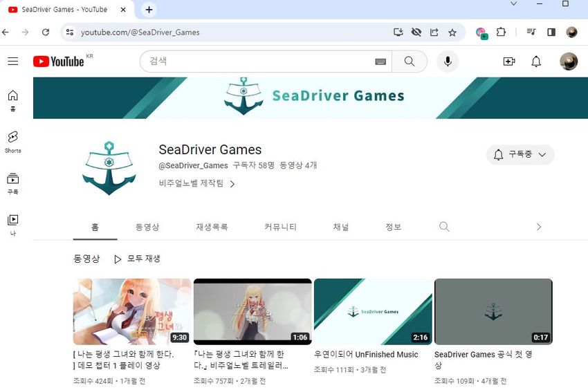Click the @SeaDriver_Games handle text
Screen dimensions: 588x390
point(193,165)
